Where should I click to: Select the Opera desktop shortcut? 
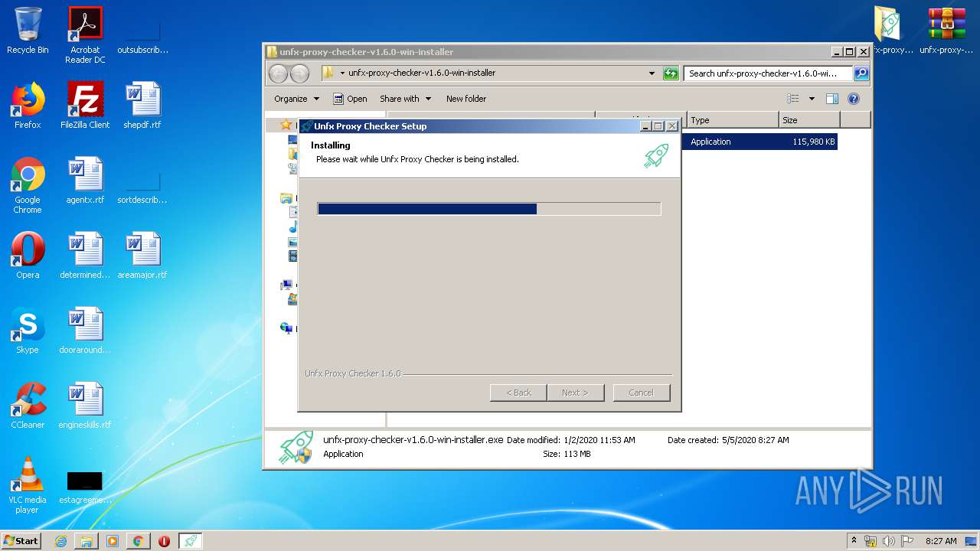click(28, 256)
